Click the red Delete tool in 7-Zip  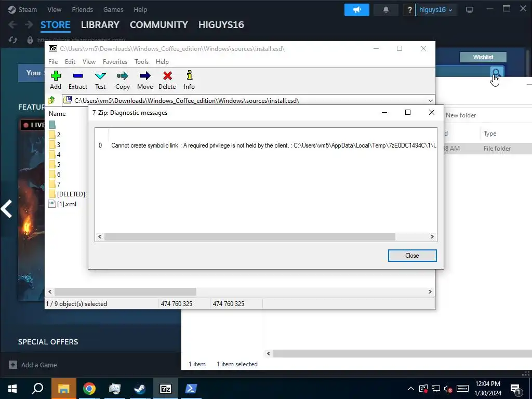[167, 80]
